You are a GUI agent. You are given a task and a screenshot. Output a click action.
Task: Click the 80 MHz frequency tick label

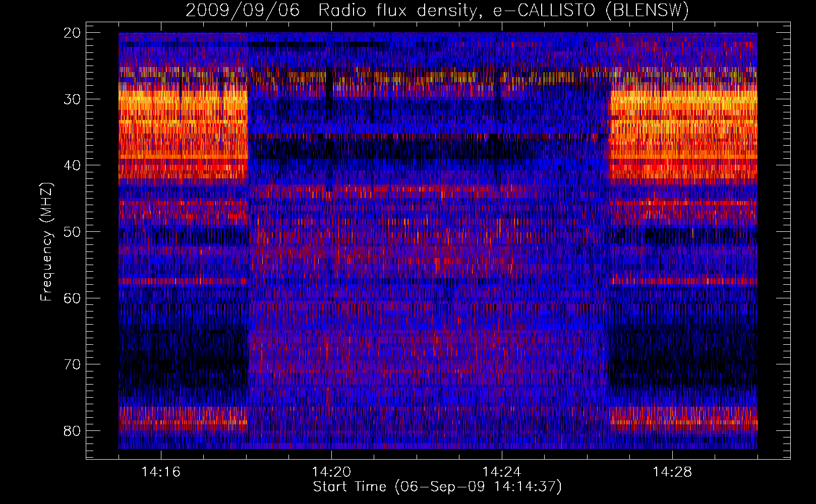click(x=73, y=431)
